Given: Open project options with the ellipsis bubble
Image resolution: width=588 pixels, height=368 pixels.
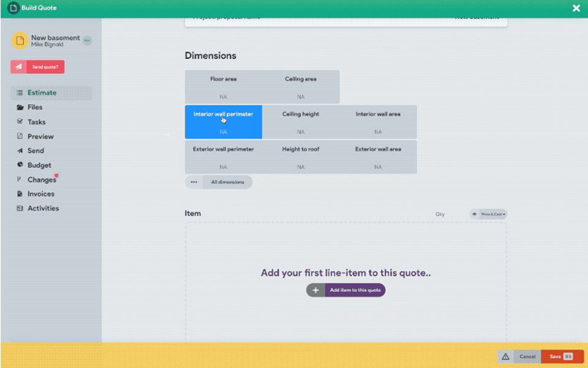Looking at the screenshot, I should pos(86,40).
